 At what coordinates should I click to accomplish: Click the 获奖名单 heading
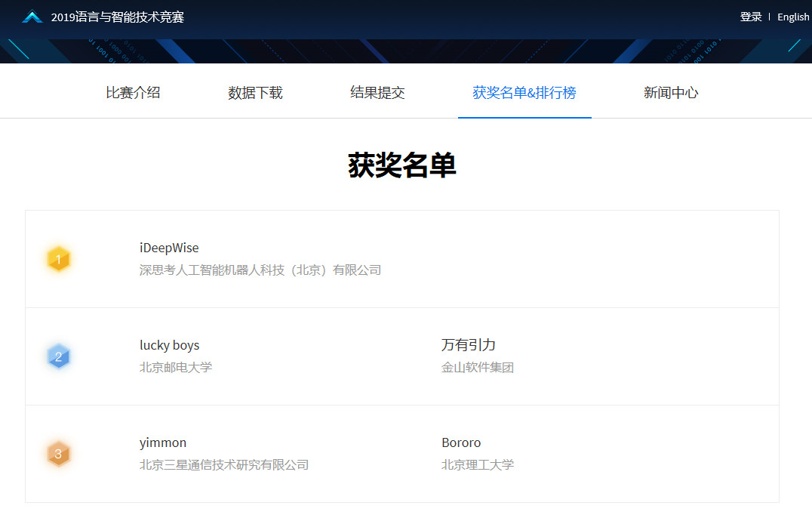click(x=402, y=165)
